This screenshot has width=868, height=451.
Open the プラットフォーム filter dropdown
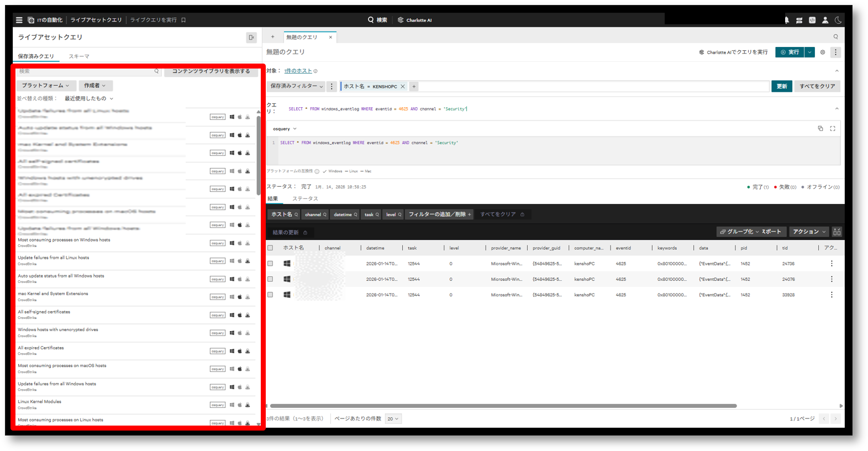[45, 86]
